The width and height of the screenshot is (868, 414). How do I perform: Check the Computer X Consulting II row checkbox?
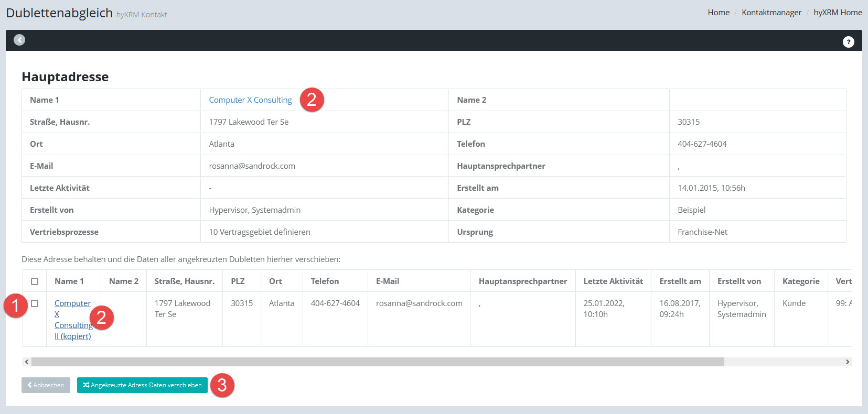click(35, 303)
